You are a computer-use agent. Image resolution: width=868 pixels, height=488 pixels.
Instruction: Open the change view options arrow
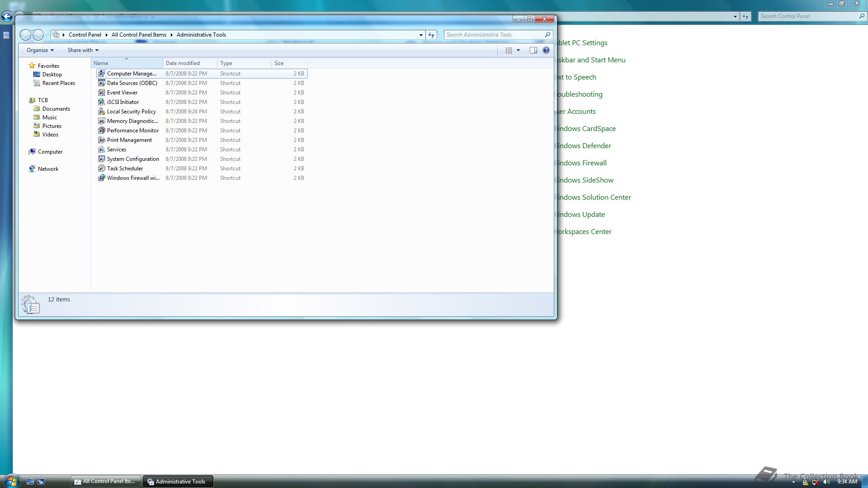pos(519,50)
